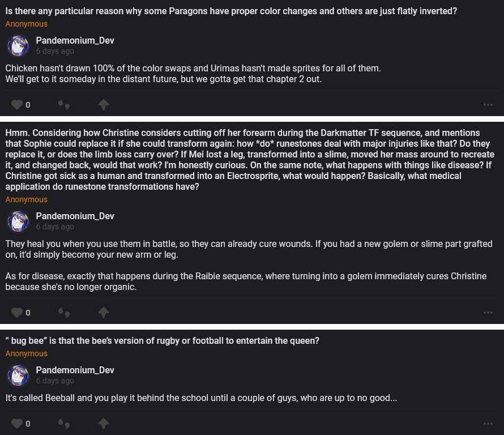Like the Beeball answer with heart

pyautogui.click(x=17, y=424)
